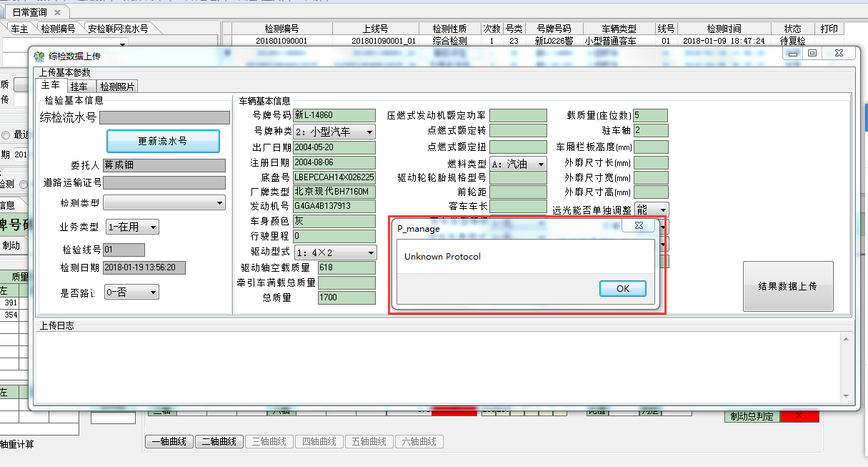The image size is (868, 467).
Task: Switch to the 挂车 tab
Action: pyautogui.click(x=79, y=87)
